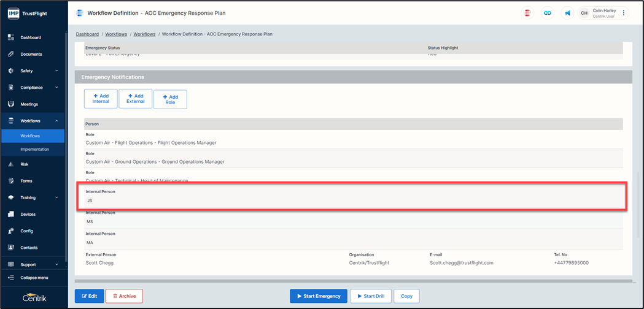Open the user kebab menu
This screenshot has height=309, width=644.
pyautogui.click(x=624, y=13)
